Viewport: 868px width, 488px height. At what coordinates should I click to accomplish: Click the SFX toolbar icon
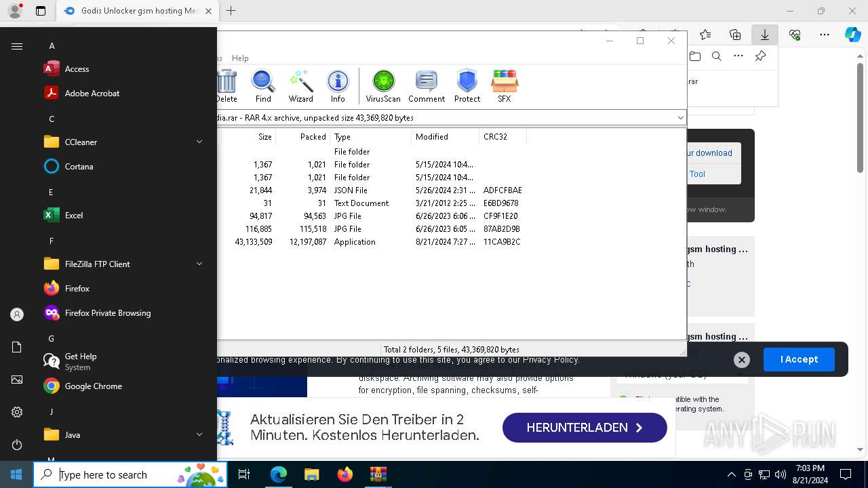point(505,86)
